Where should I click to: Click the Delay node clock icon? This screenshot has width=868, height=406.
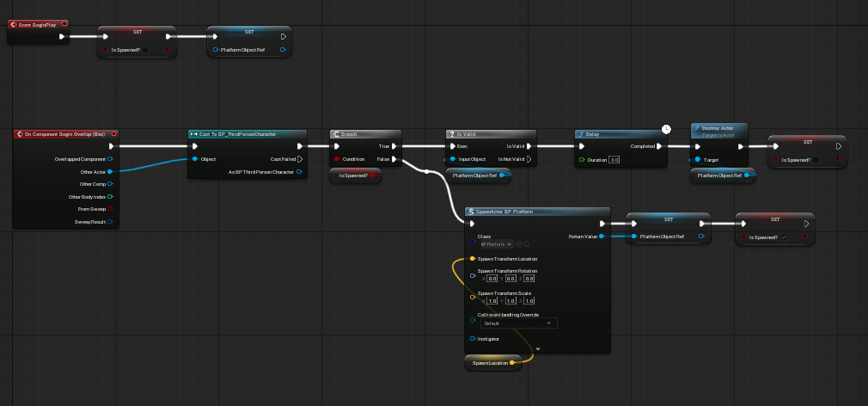pyautogui.click(x=666, y=128)
